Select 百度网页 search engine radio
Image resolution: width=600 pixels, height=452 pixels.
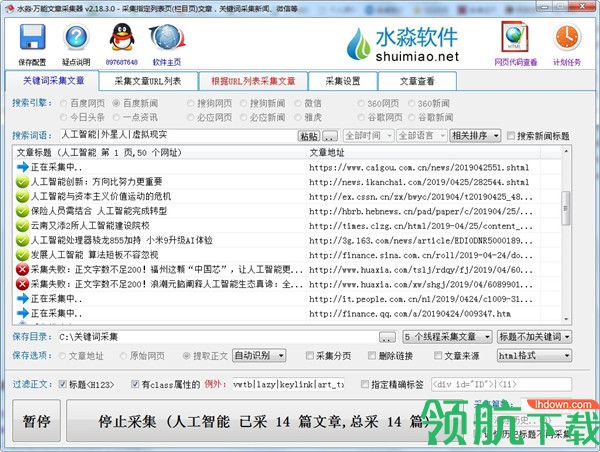64,103
